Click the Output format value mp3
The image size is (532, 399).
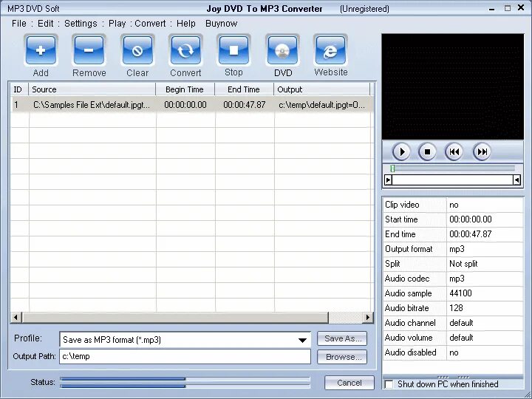point(485,249)
